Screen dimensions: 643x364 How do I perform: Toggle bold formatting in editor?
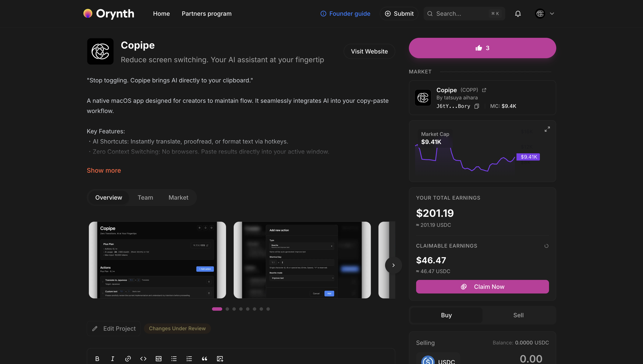(x=97, y=359)
